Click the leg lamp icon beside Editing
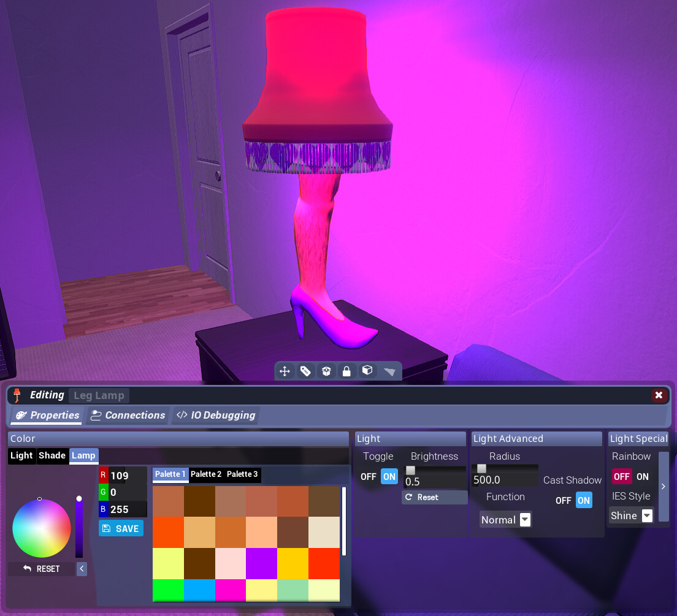The width and height of the screenshot is (677, 616). click(x=17, y=395)
